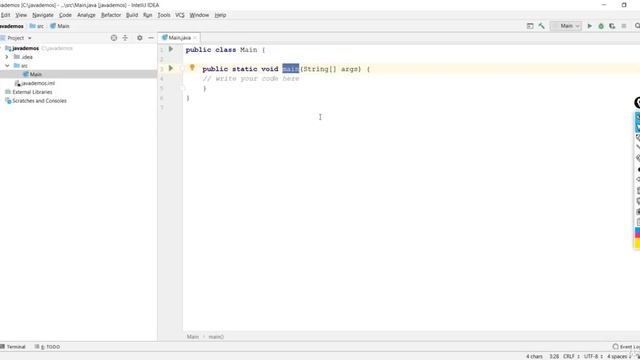The width and height of the screenshot is (640, 360).
Task: Click main() in bottom editor breadcrumb
Action: [x=216, y=337]
